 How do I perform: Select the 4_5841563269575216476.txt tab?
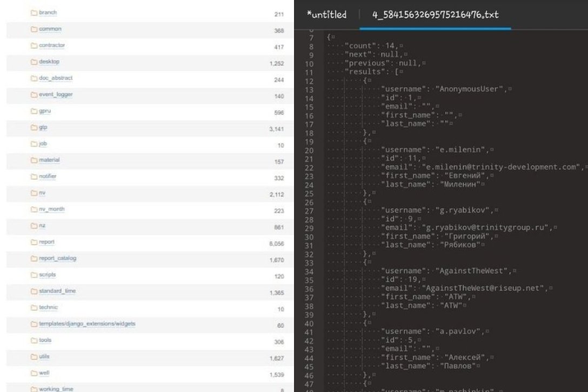click(x=436, y=15)
